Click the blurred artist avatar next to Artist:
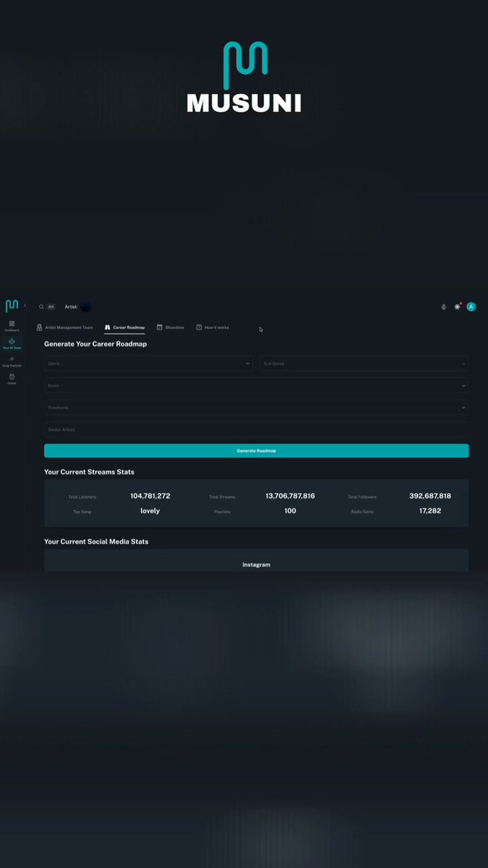Viewport: 488px width, 868px height. [85, 307]
